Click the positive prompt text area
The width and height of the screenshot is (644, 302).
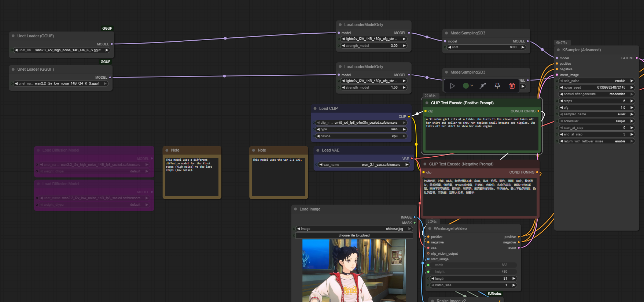tap(481, 133)
